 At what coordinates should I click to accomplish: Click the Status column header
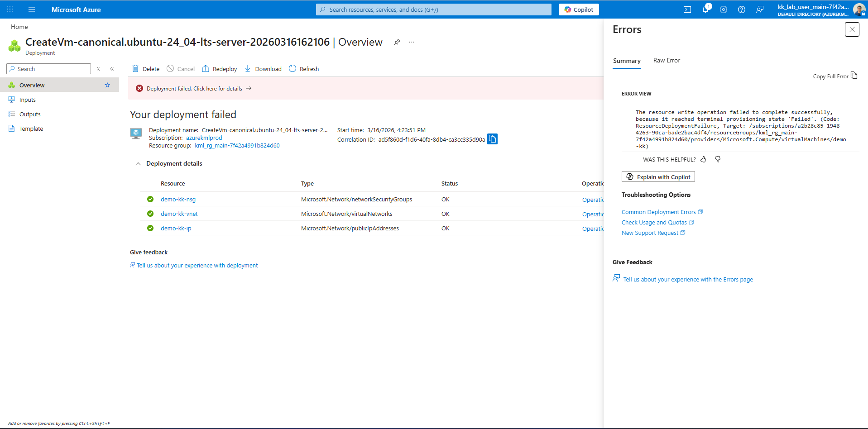click(x=450, y=184)
